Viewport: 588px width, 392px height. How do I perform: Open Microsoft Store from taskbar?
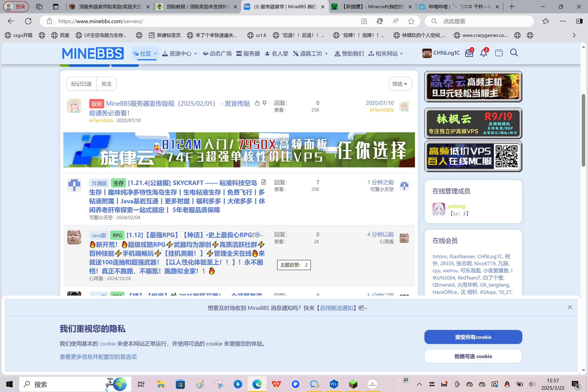click(x=180, y=384)
